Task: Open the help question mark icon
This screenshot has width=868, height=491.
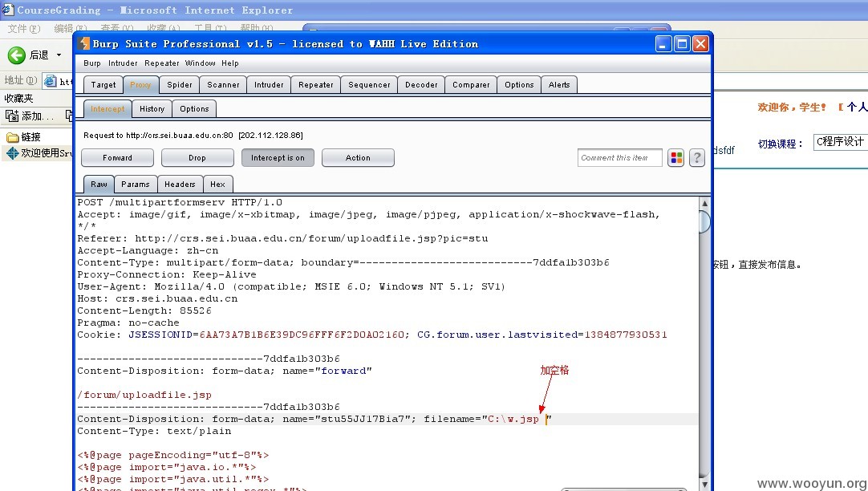Action: (x=697, y=158)
